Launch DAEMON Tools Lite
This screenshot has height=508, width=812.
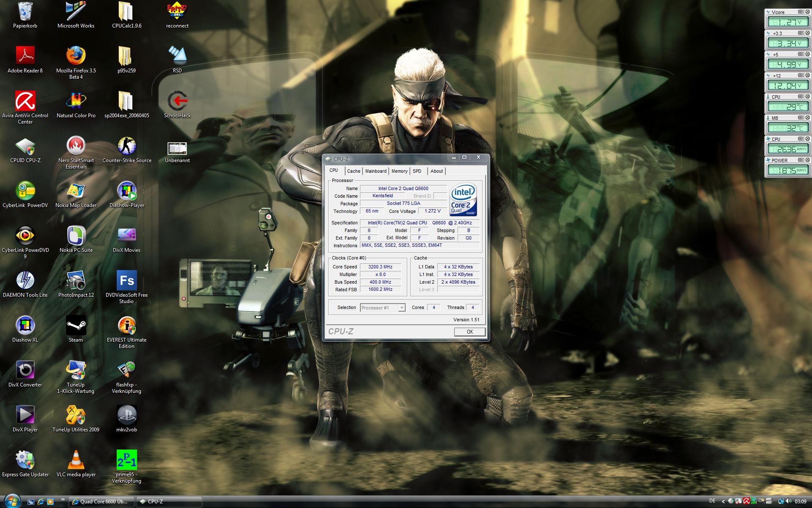[x=25, y=281]
